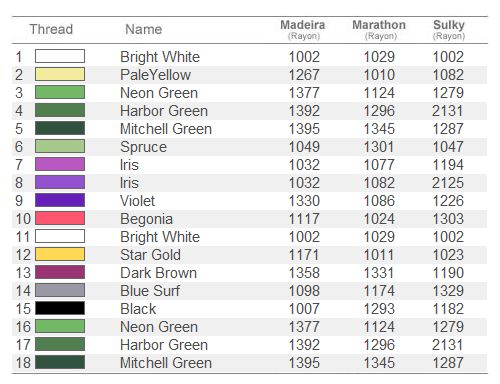This screenshot has height=384, width=500.
Task: Click Marathon code 1174 for Blue Surf
Action: pyautogui.click(x=379, y=291)
